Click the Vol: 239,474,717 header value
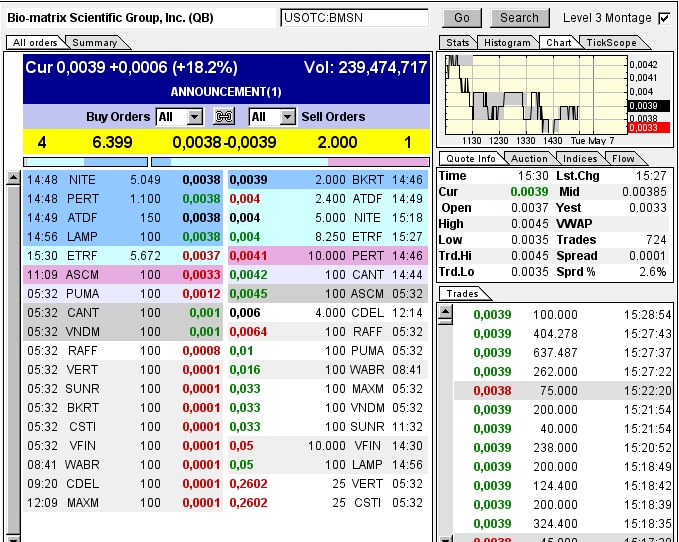Screen dimensions: 679x542 pos(365,68)
